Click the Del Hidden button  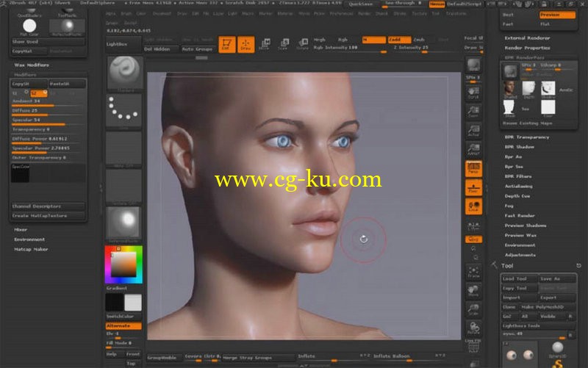[x=161, y=48]
